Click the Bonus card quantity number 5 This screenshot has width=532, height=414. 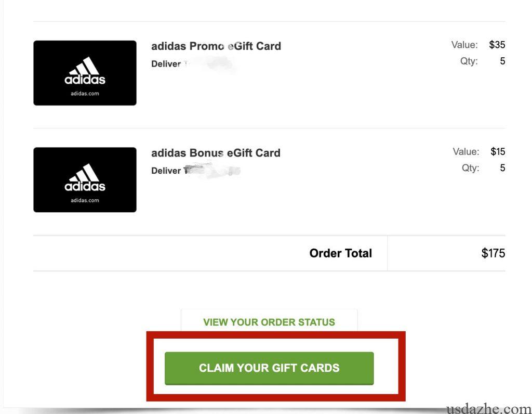tap(502, 167)
